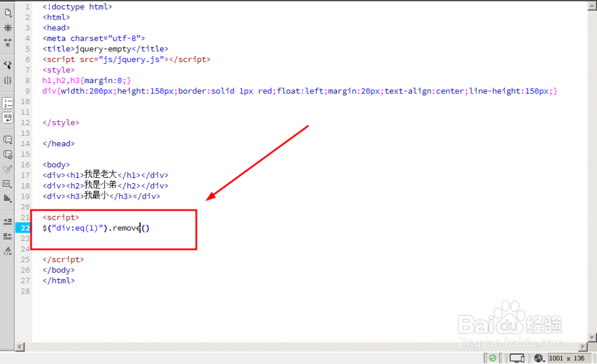
Task: Click the device preview icon in status bar
Action: click(516, 358)
